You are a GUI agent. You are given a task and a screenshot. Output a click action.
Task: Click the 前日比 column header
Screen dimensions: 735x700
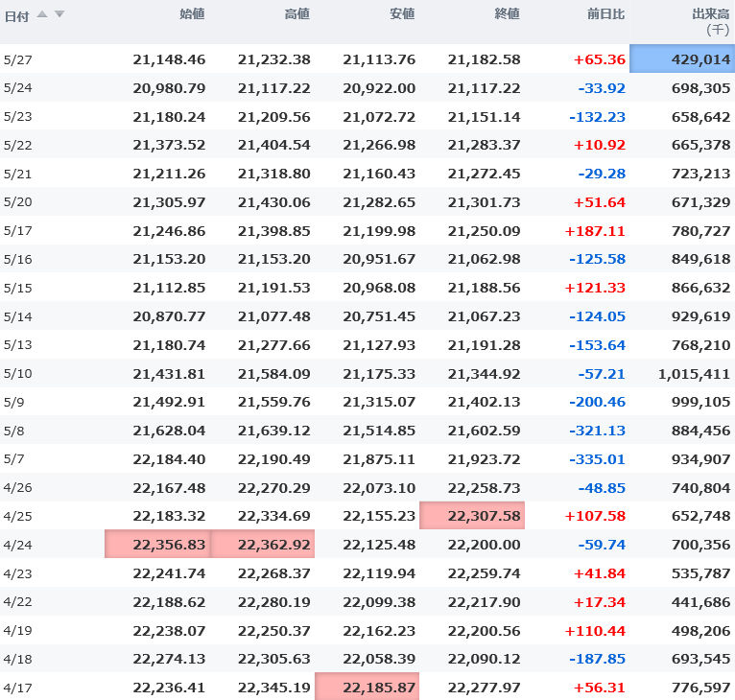pyautogui.click(x=606, y=14)
